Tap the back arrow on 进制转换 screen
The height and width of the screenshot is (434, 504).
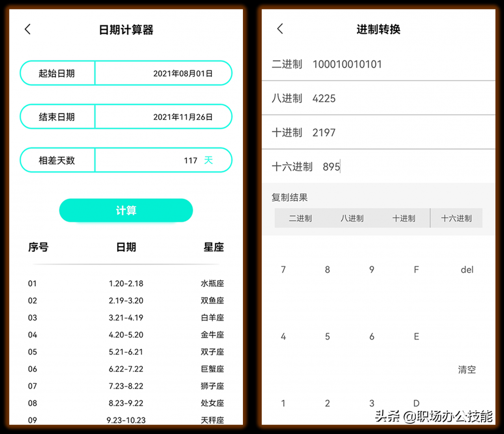pyautogui.click(x=280, y=29)
